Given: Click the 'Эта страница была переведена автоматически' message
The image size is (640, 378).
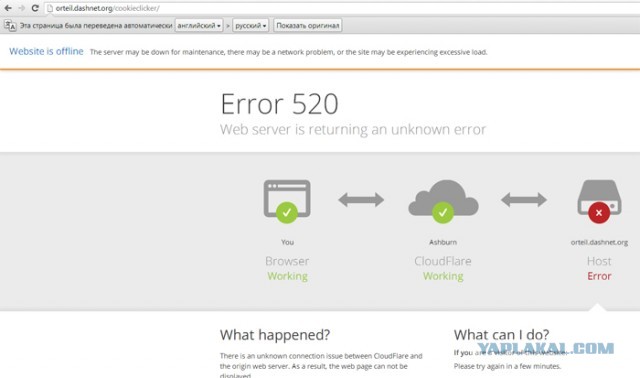Looking at the screenshot, I should coord(96,26).
